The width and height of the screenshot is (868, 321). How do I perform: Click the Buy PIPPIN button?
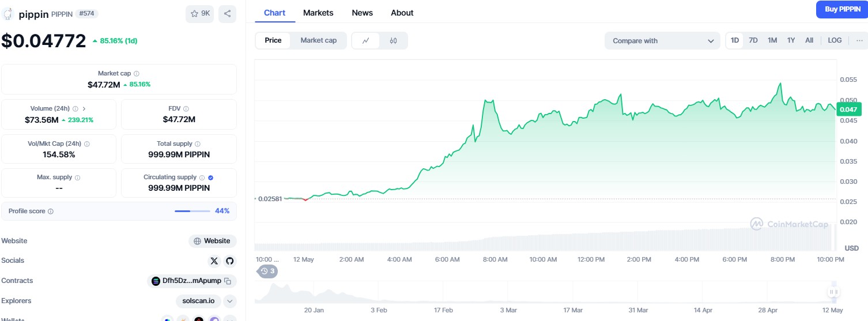[842, 9]
